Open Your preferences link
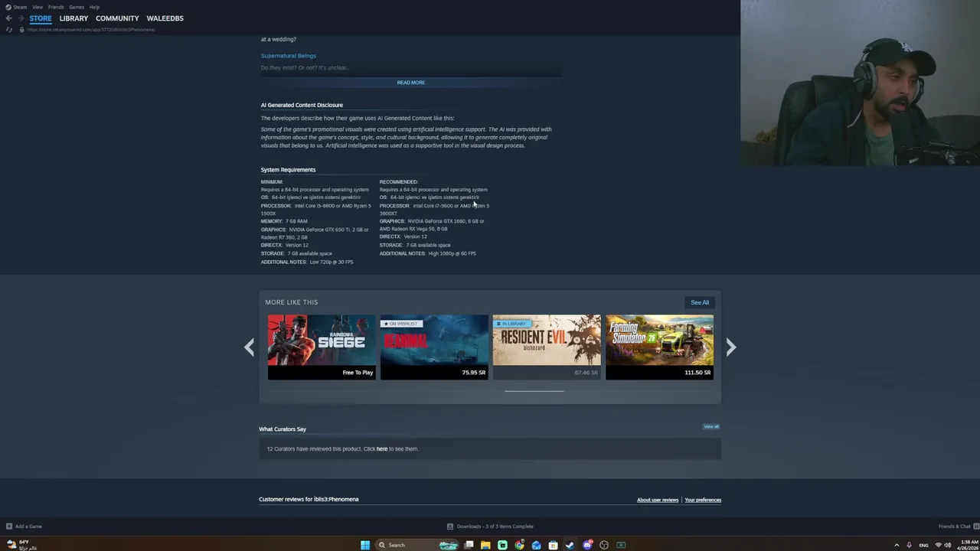This screenshot has width=980, height=551. click(703, 500)
